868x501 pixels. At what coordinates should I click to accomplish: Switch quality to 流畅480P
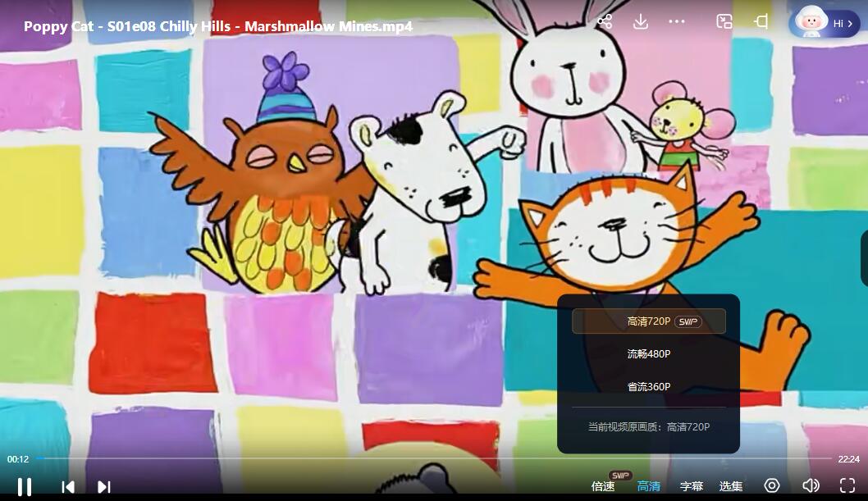(x=649, y=354)
